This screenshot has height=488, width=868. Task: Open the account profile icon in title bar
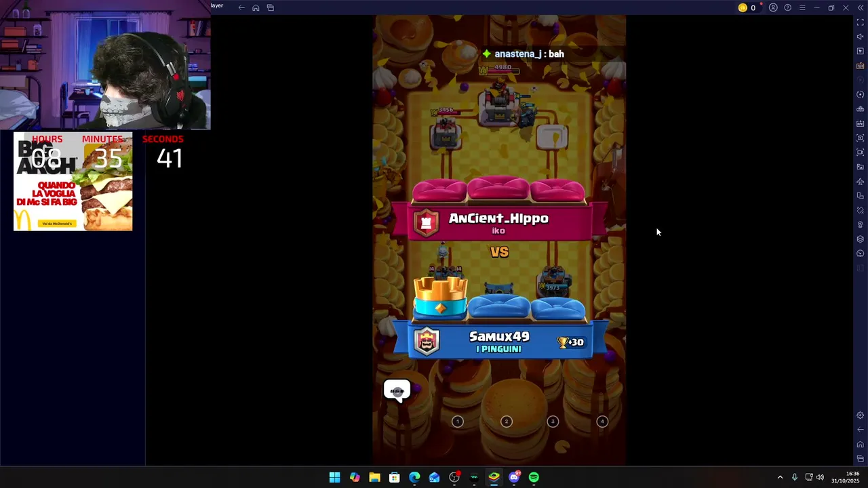point(773,7)
